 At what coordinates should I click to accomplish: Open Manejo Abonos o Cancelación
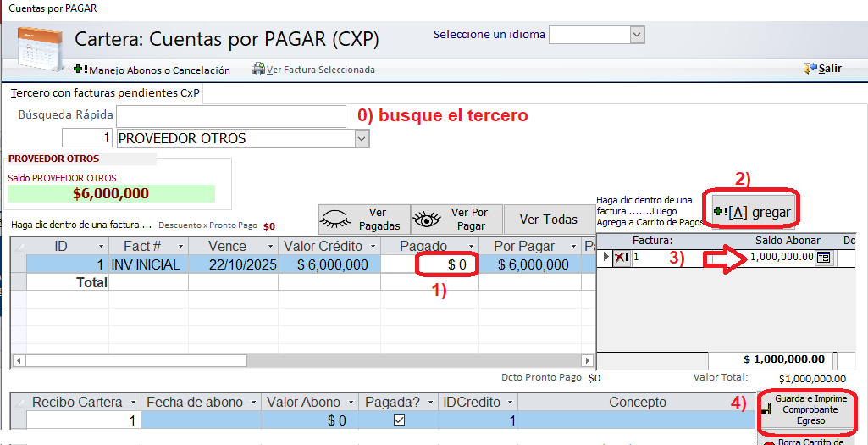point(152,70)
